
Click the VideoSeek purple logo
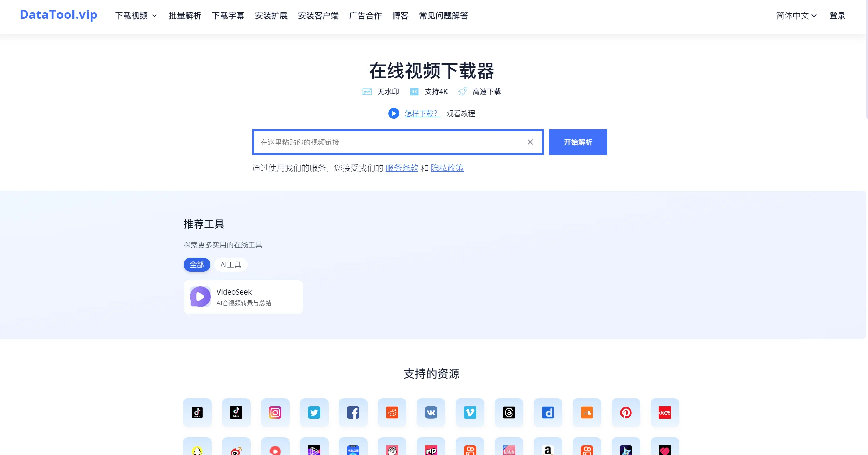click(200, 297)
